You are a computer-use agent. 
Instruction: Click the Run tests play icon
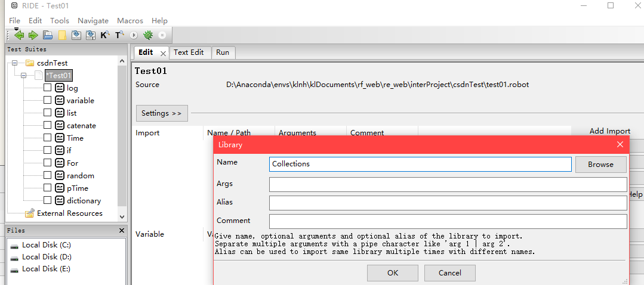(134, 35)
